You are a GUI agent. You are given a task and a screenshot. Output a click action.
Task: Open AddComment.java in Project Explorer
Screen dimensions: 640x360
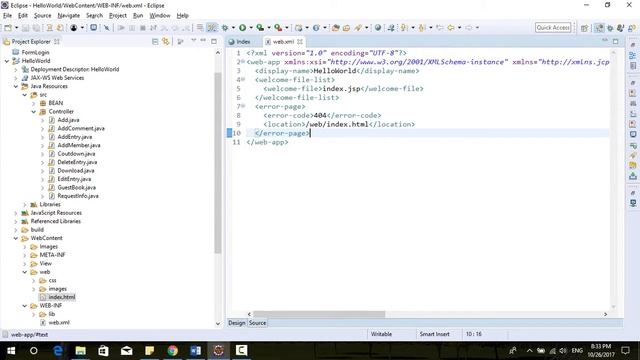(x=81, y=129)
